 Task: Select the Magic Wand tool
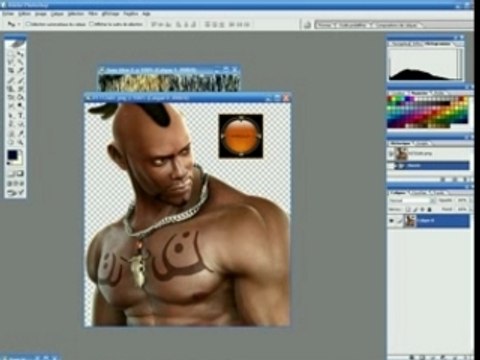click(20, 62)
